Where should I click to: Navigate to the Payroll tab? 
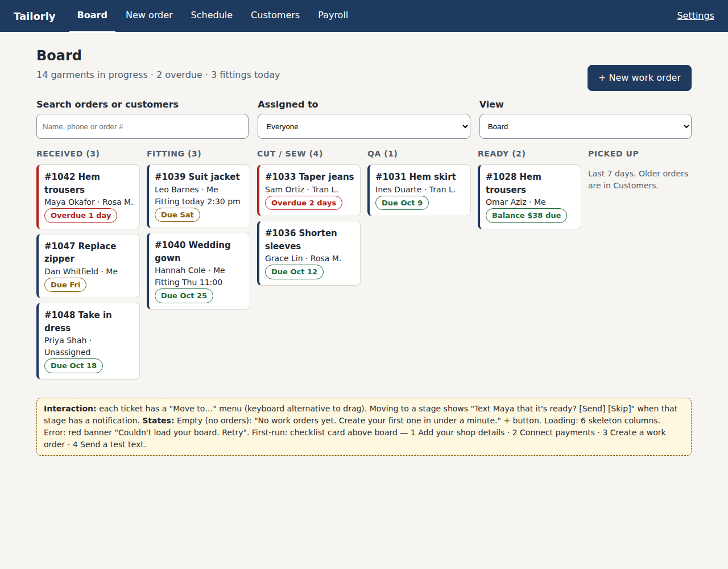[333, 15]
